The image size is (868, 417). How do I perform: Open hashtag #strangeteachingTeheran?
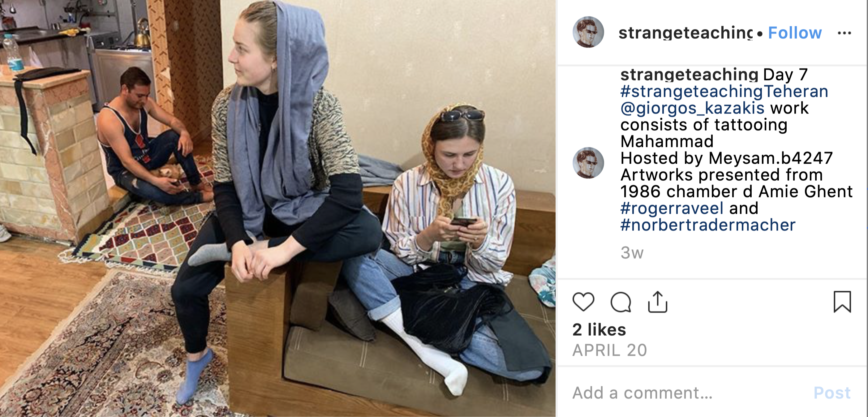[x=724, y=91]
